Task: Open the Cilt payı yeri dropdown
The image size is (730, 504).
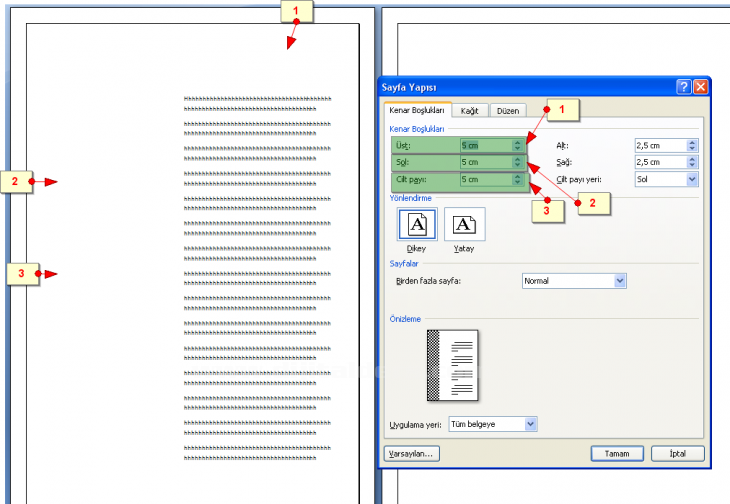Action: tap(692, 179)
